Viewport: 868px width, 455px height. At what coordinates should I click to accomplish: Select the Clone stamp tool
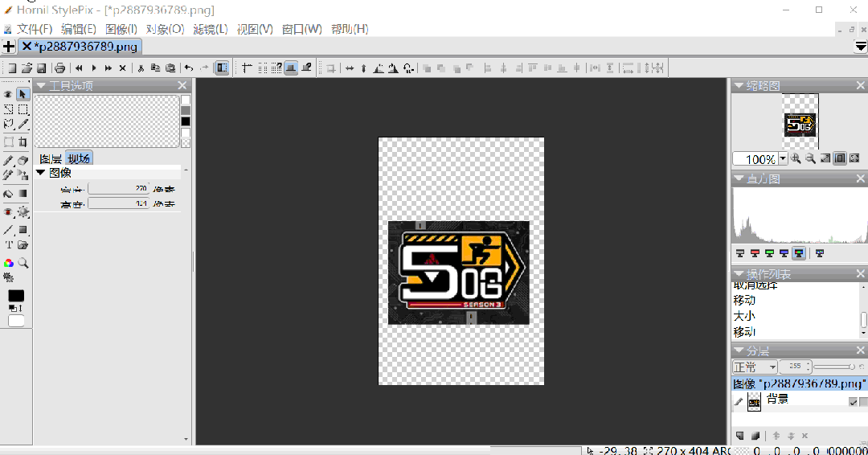[x=23, y=175]
